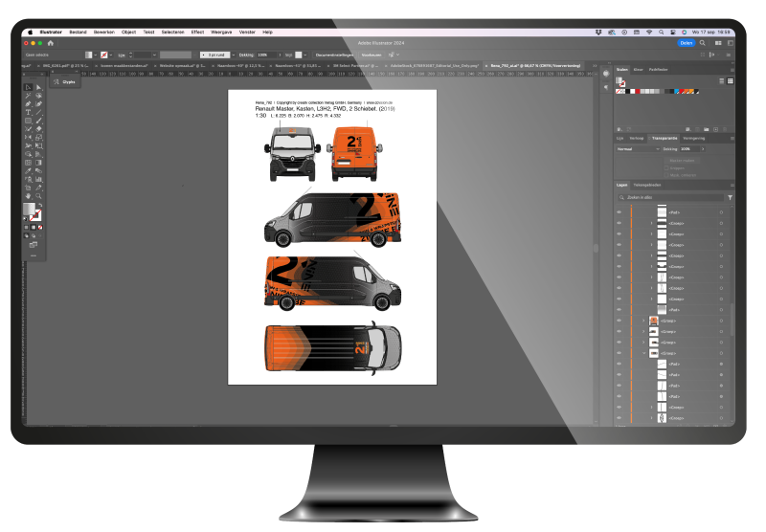
Task: Open the Edit Toolbar three-dots button
Action: (34, 255)
